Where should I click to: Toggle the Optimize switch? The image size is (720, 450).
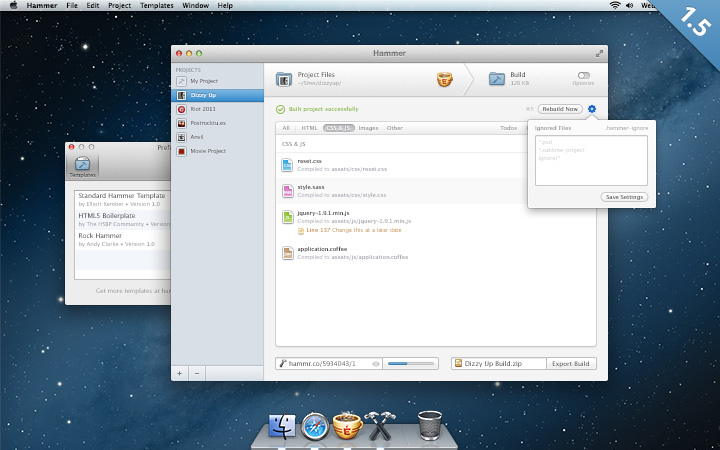click(x=584, y=75)
